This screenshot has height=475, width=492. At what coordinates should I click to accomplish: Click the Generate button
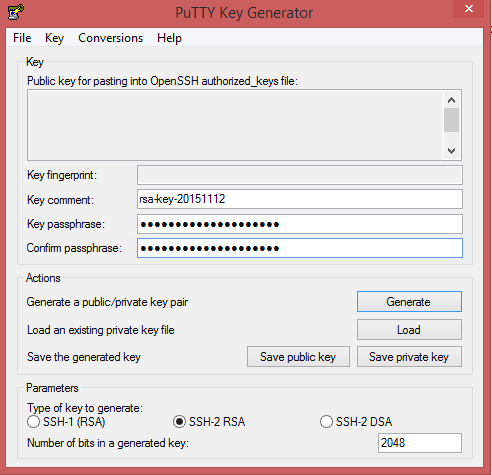point(409,302)
